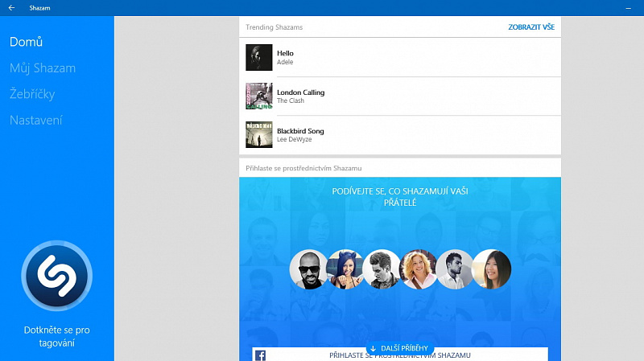Image resolution: width=644 pixels, height=361 pixels.
Task: Click the blue-haired woman avatar
Action: click(x=345, y=269)
